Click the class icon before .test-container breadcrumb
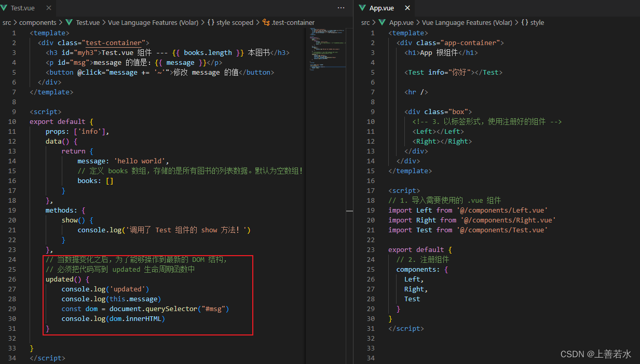The height and width of the screenshot is (364, 640). [266, 23]
